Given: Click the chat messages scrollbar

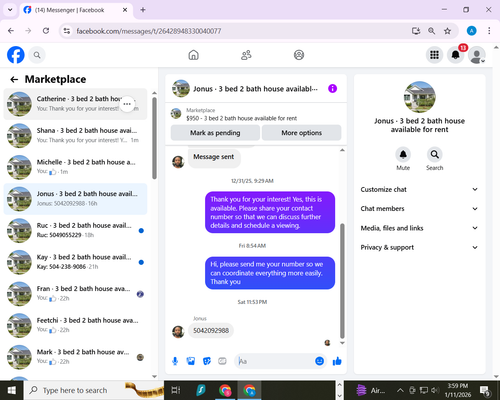Looking at the screenshot, I should point(342,281).
